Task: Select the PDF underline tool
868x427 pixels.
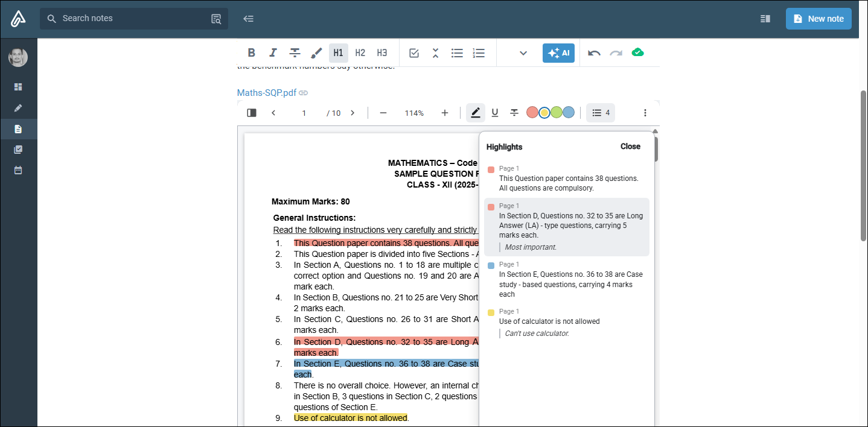Action: click(495, 113)
